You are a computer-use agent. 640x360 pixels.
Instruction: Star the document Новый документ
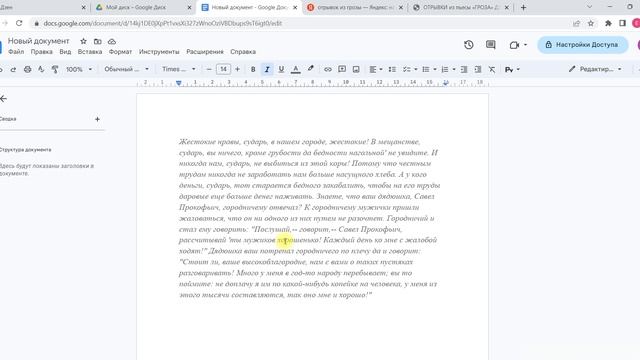pos(83,41)
